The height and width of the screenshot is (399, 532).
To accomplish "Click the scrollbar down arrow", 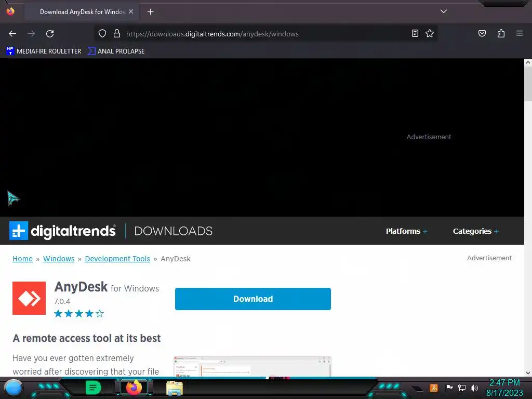I will click(x=528, y=373).
